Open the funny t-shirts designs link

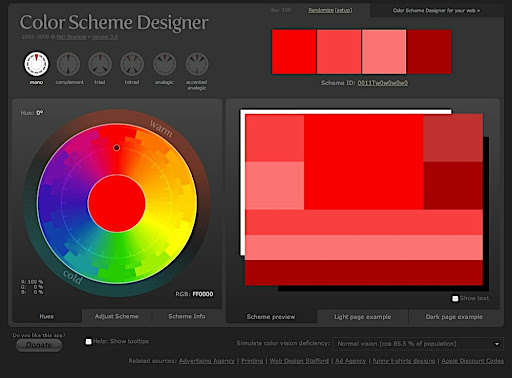pos(404,361)
